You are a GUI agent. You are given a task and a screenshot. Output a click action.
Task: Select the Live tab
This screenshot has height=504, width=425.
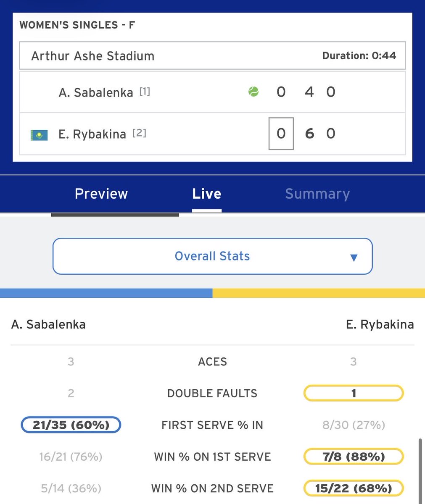pyautogui.click(x=207, y=194)
